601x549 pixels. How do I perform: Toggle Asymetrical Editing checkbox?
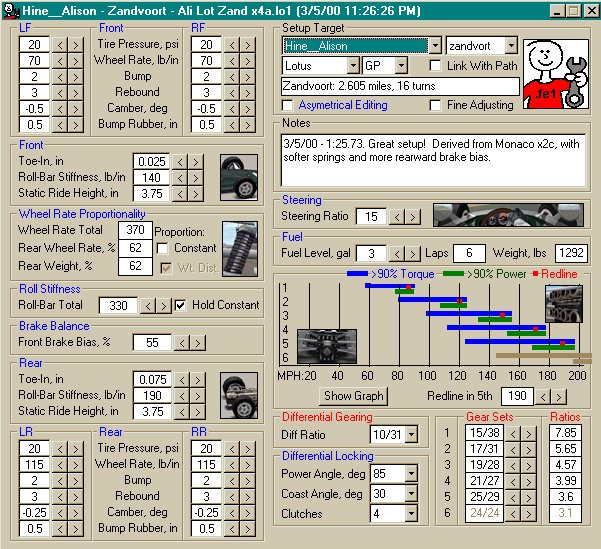289,105
